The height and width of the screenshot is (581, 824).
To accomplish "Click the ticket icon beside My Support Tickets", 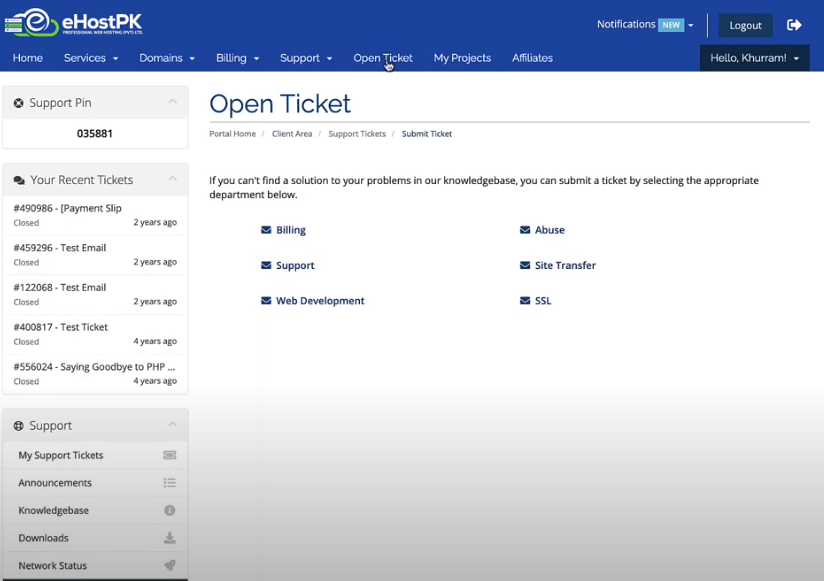I will pyautogui.click(x=169, y=455).
